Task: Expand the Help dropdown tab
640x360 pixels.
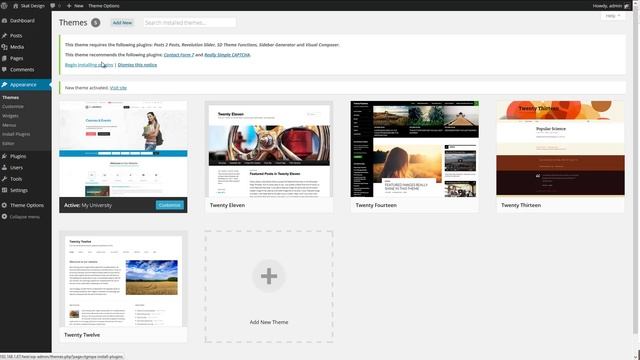Action: pos(613,16)
